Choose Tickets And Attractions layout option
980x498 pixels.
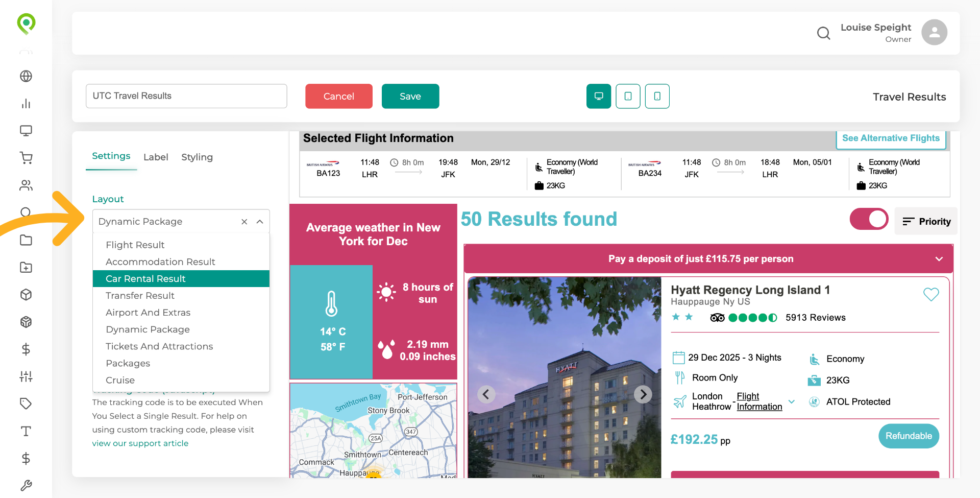pos(181,346)
